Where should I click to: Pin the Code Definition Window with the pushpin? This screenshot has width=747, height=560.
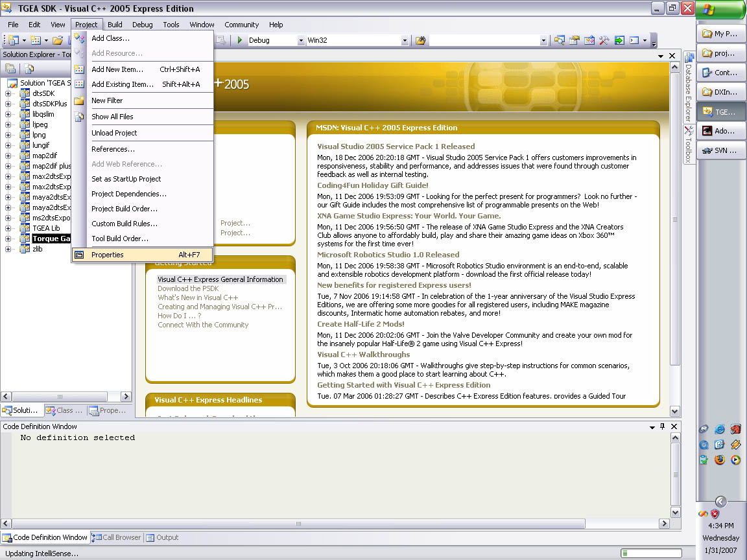(x=662, y=426)
